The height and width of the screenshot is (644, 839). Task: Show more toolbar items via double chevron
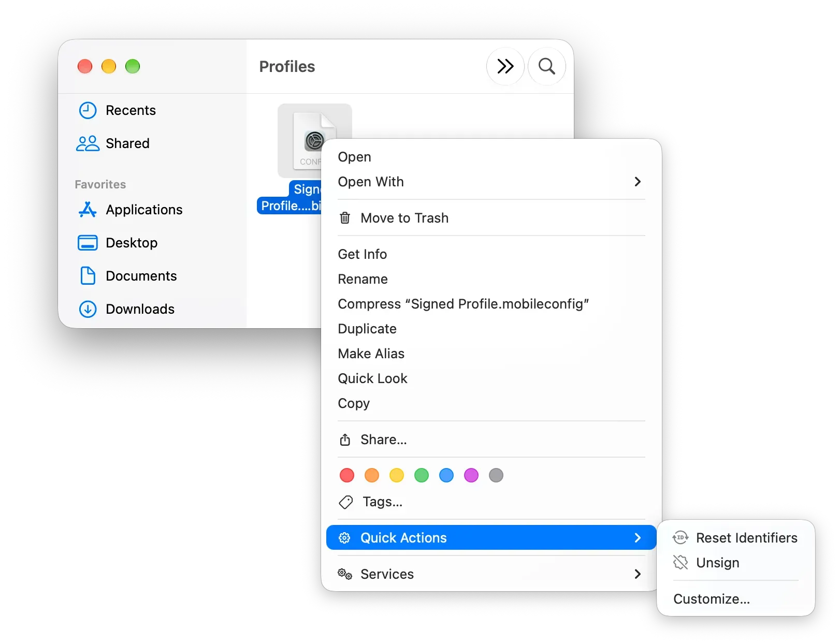click(x=505, y=66)
